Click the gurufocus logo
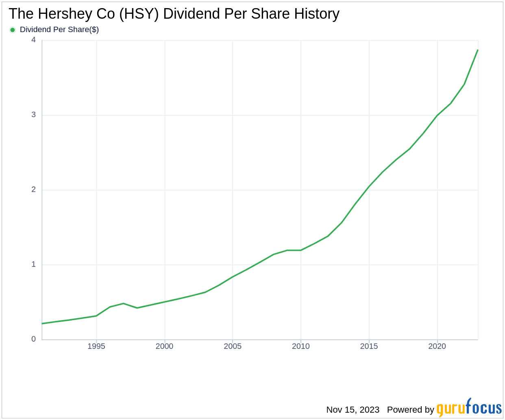 click(x=469, y=408)
